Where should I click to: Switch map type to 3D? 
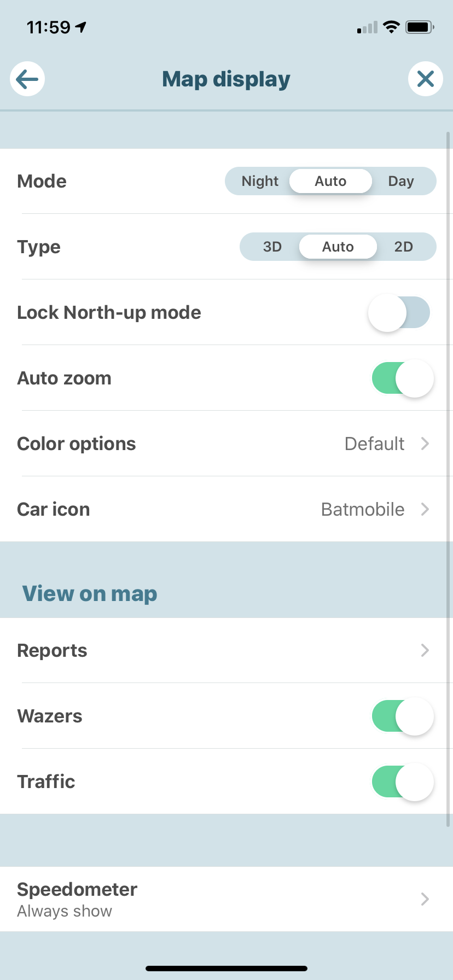pos(272,247)
